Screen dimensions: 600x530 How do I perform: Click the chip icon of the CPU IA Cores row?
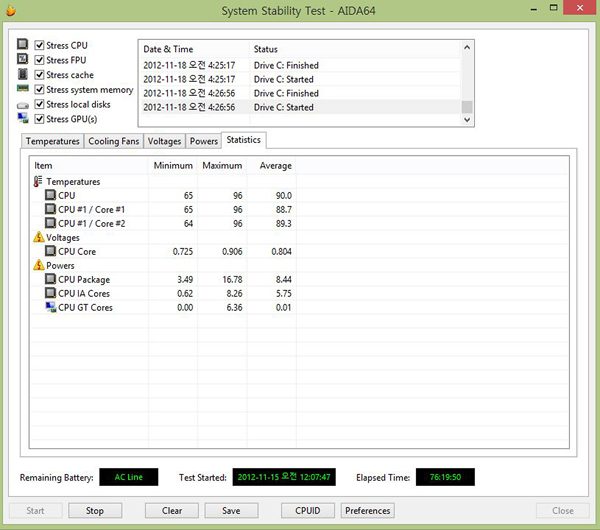(x=50, y=293)
